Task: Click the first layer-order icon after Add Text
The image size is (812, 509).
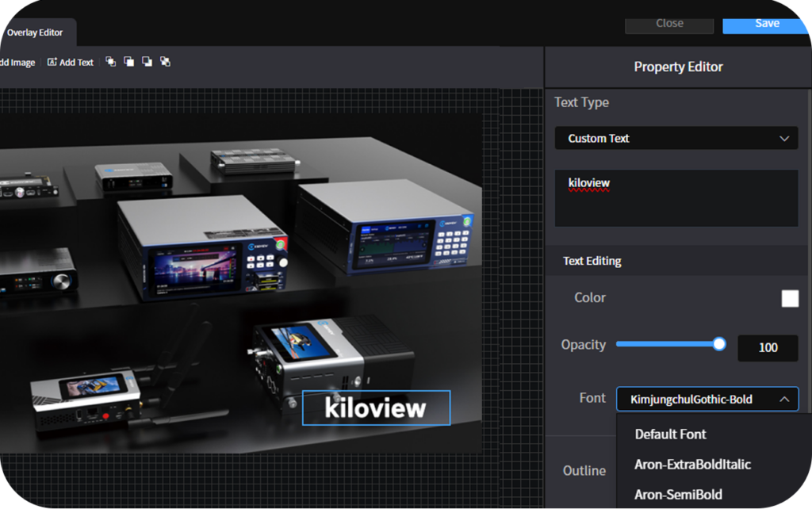Action: [110, 62]
